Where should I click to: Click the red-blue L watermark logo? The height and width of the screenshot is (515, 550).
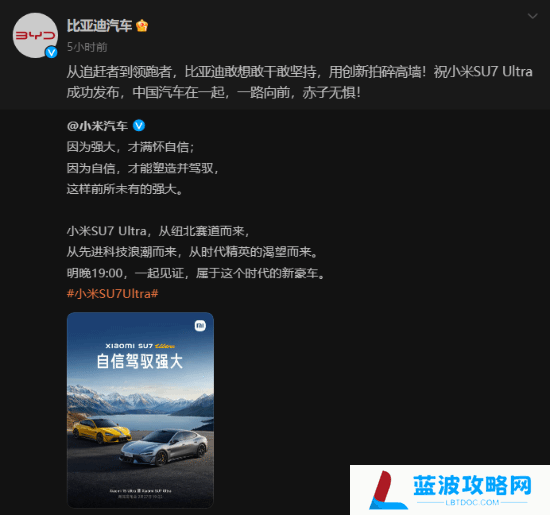click(x=388, y=490)
